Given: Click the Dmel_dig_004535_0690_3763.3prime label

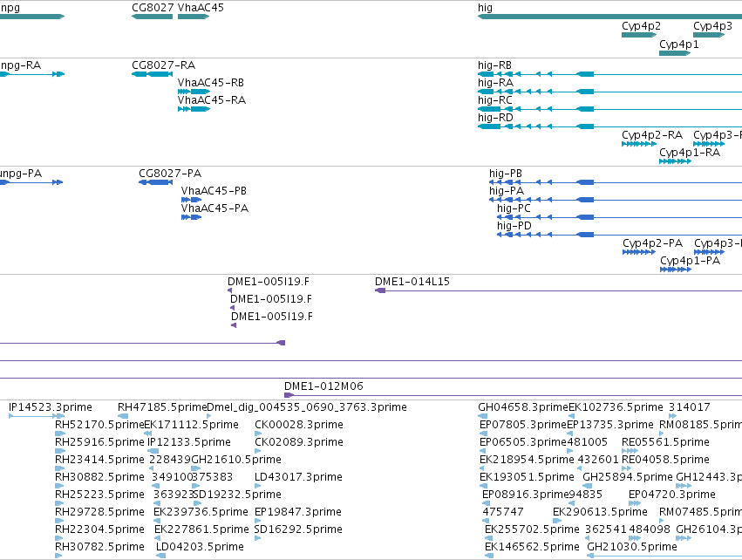Looking at the screenshot, I should pos(307,407).
